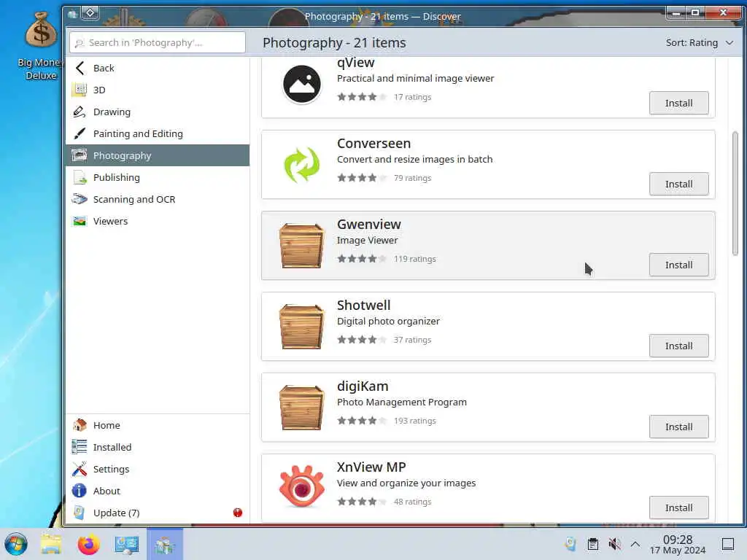Click the digiKam wooden crate icon
The image size is (747, 560).
click(x=301, y=408)
